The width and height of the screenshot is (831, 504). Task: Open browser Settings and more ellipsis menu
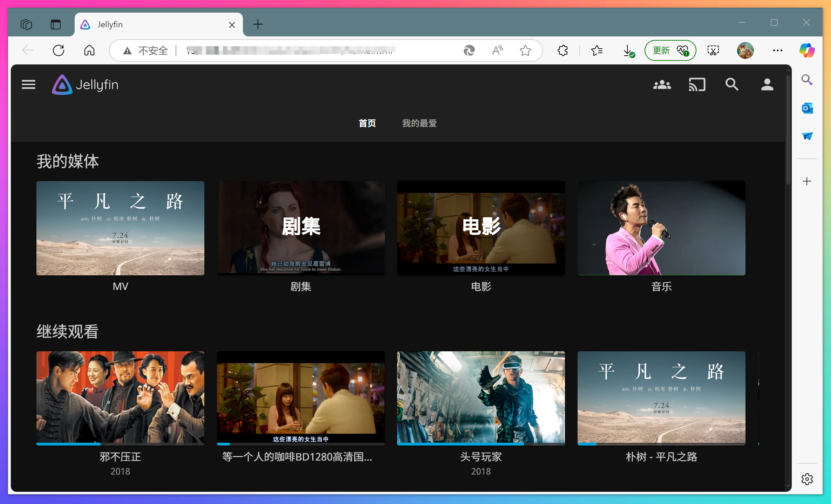(777, 50)
